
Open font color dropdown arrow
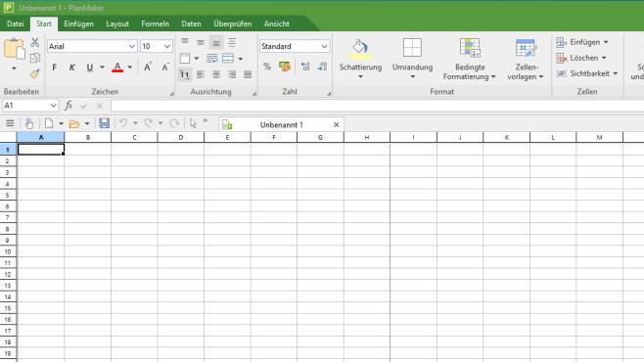coord(130,68)
